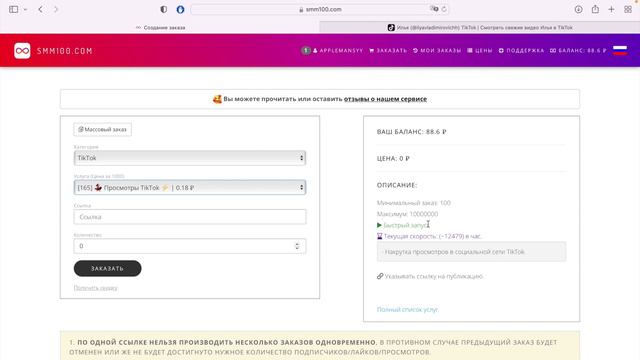
Task: Toggle the Safari sidebar button
Action: 13,9
